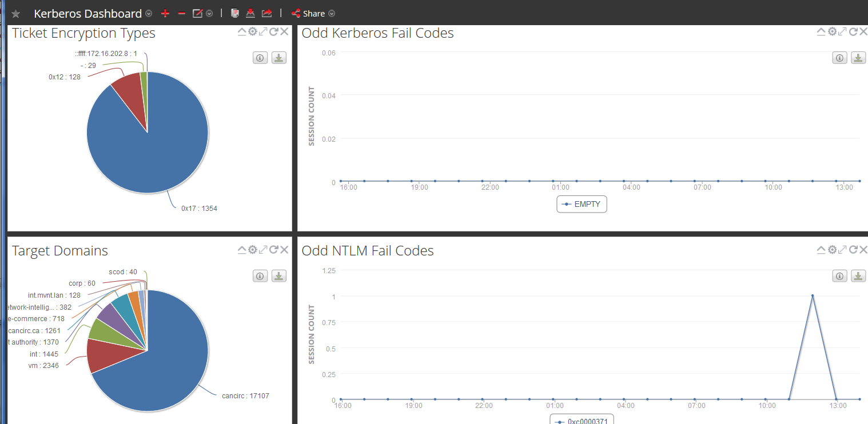Refresh the Odd NTLM Fail Codes panel

(853, 250)
